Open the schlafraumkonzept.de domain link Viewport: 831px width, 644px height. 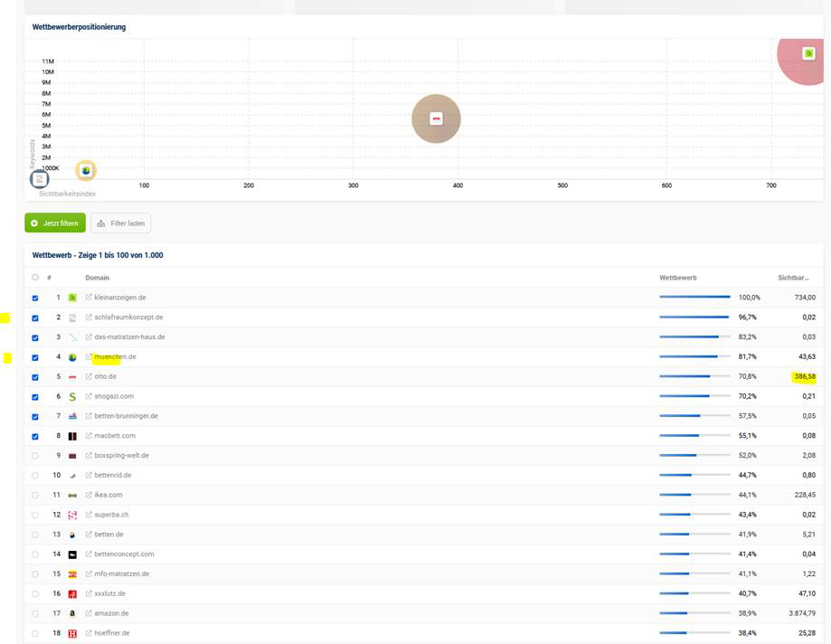pos(128,317)
